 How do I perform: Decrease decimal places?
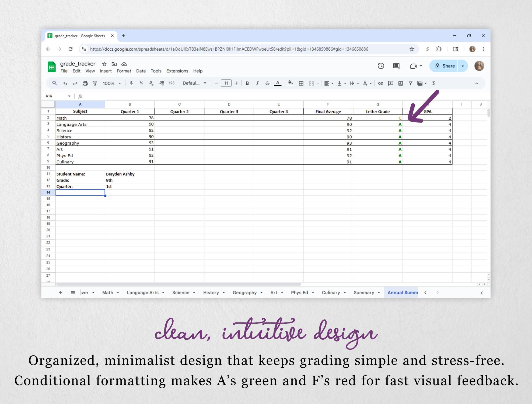(x=151, y=83)
